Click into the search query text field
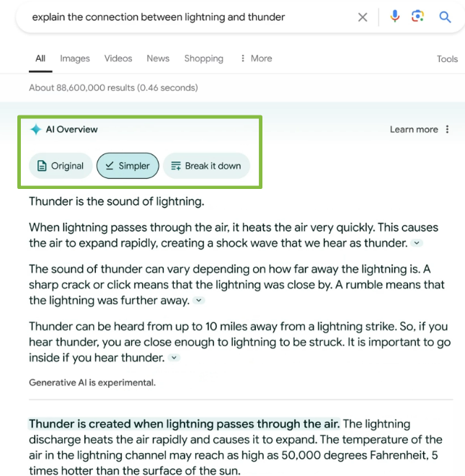 pyautogui.click(x=191, y=17)
